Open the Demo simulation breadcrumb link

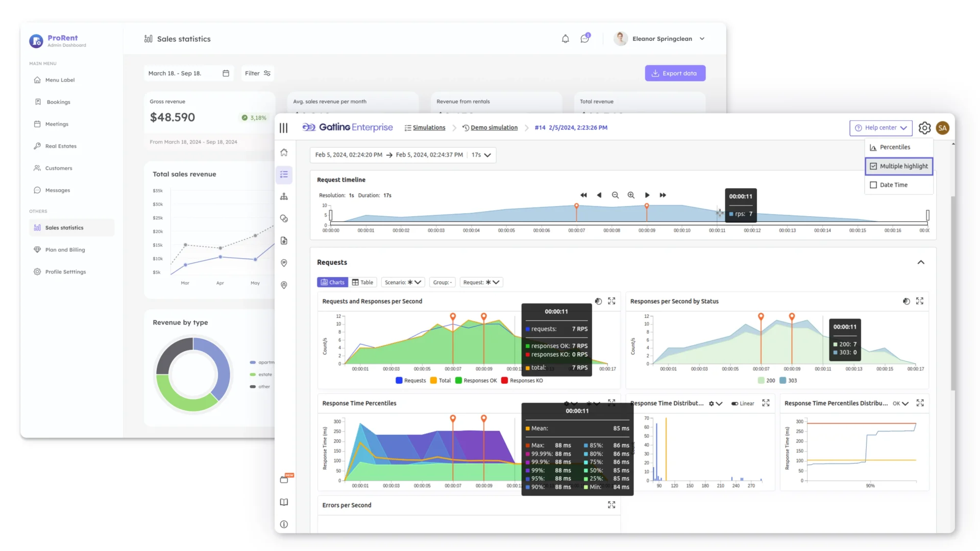coord(494,128)
